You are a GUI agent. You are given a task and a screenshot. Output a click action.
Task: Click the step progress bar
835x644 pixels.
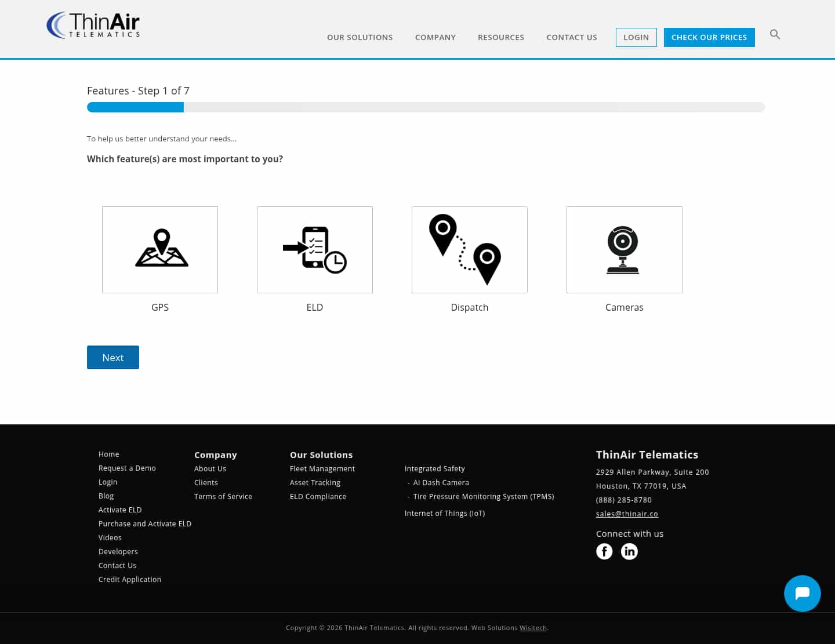426,107
